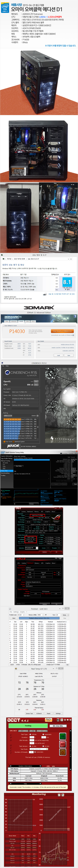Open Help menu in Cinebench R15
This screenshot has width=78, height=868.
click(x=7, y=366)
